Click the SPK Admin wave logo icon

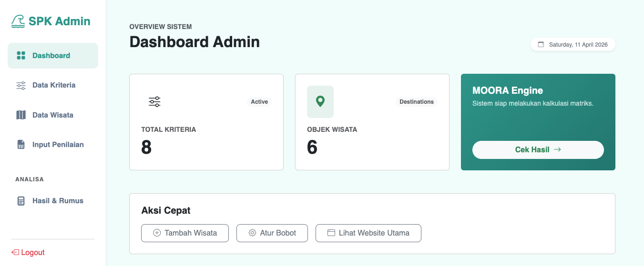click(18, 21)
